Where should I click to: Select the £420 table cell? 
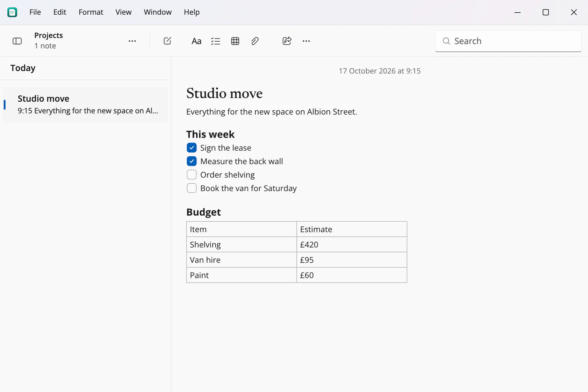352,245
